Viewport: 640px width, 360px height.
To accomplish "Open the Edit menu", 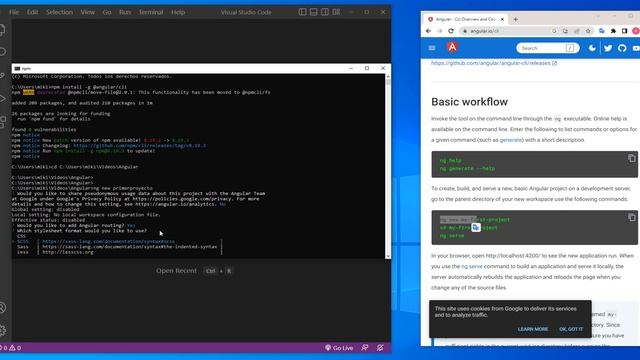I will point(32,12).
